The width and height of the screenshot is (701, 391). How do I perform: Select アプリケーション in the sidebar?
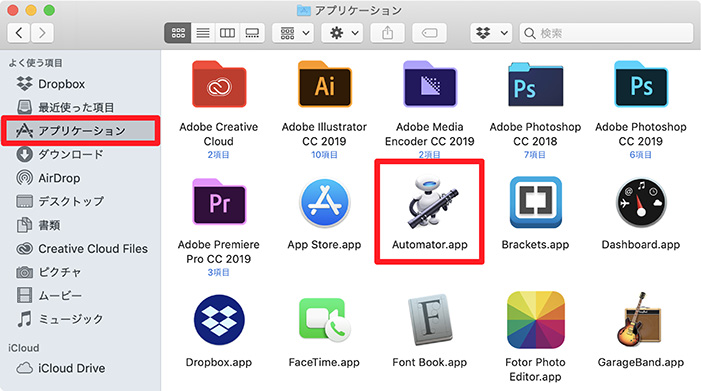pyautogui.click(x=80, y=130)
